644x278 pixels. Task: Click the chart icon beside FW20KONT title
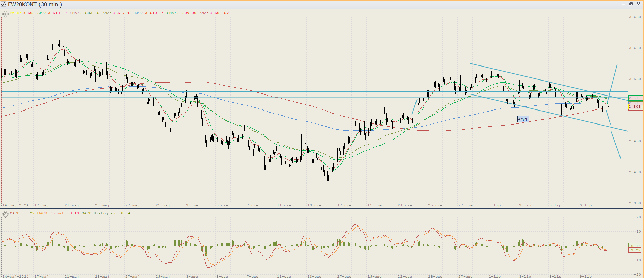point(4,4)
